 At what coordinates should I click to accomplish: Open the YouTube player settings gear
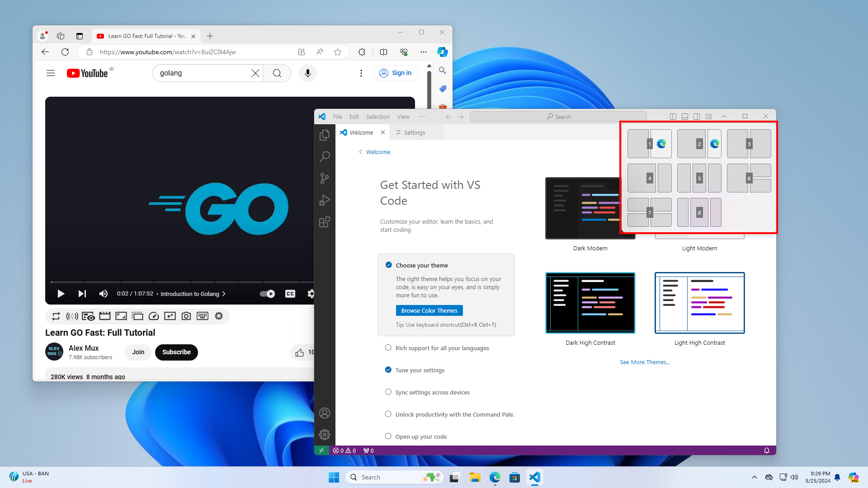click(x=311, y=294)
